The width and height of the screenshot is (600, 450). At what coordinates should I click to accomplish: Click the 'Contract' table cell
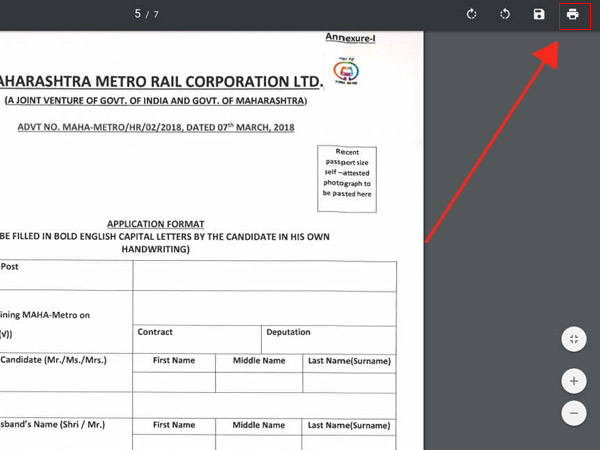pyautogui.click(x=197, y=339)
